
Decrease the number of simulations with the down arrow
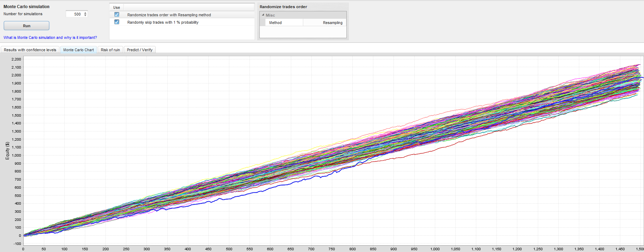(x=85, y=16)
